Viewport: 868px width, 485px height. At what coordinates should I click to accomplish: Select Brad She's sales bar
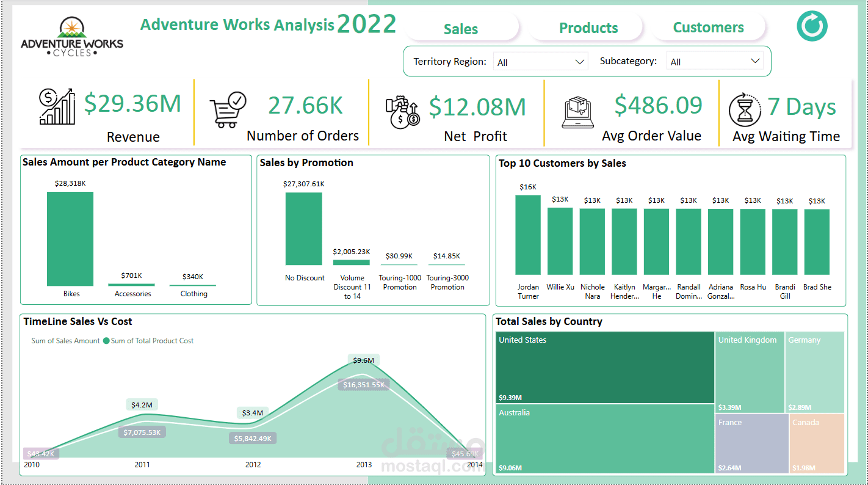point(817,242)
